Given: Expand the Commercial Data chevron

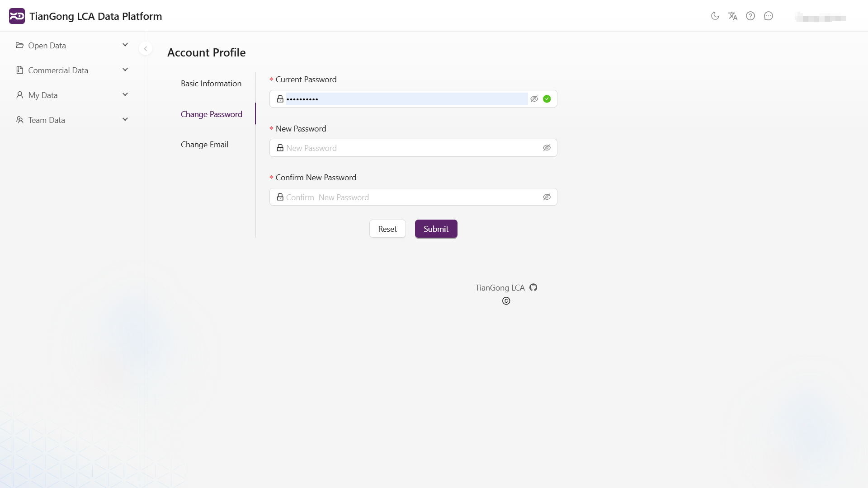Looking at the screenshot, I should (x=125, y=70).
